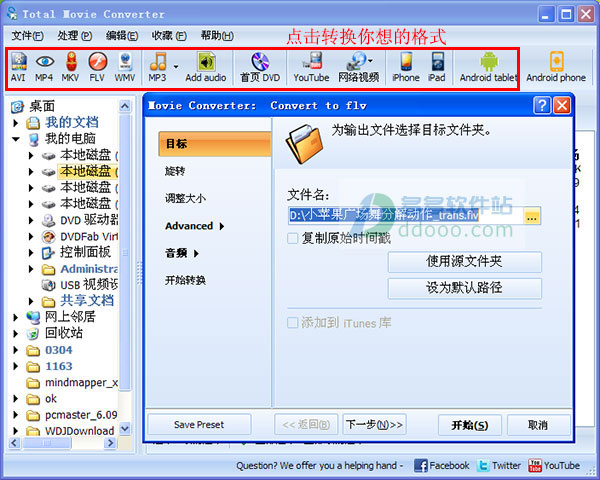
Task: Choose MP3 audio conversion icon
Action: (158, 67)
